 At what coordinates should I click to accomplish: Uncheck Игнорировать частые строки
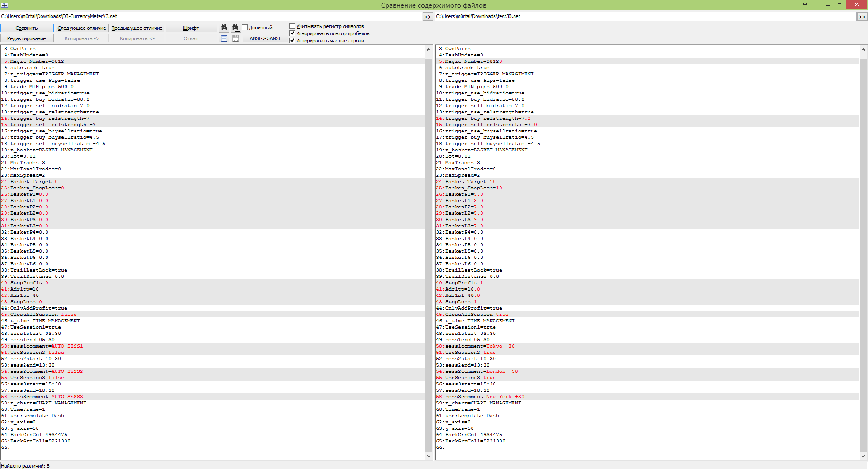pos(292,41)
